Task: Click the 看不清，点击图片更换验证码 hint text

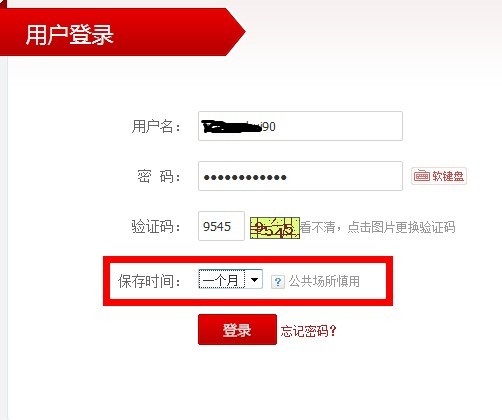Action: (x=378, y=227)
